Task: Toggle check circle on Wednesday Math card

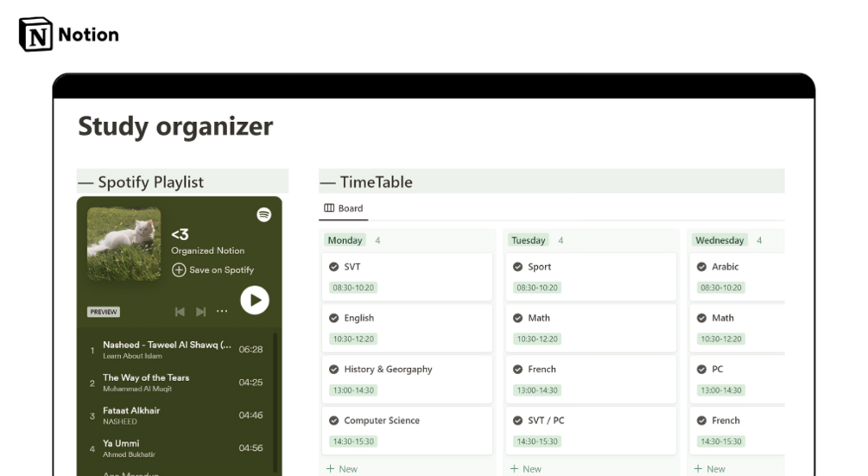Action: [x=701, y=318]
